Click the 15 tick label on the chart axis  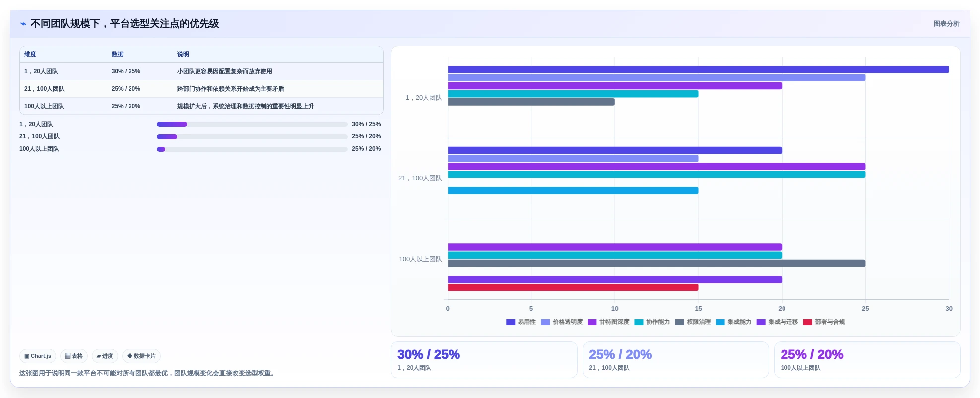[698, 309]
